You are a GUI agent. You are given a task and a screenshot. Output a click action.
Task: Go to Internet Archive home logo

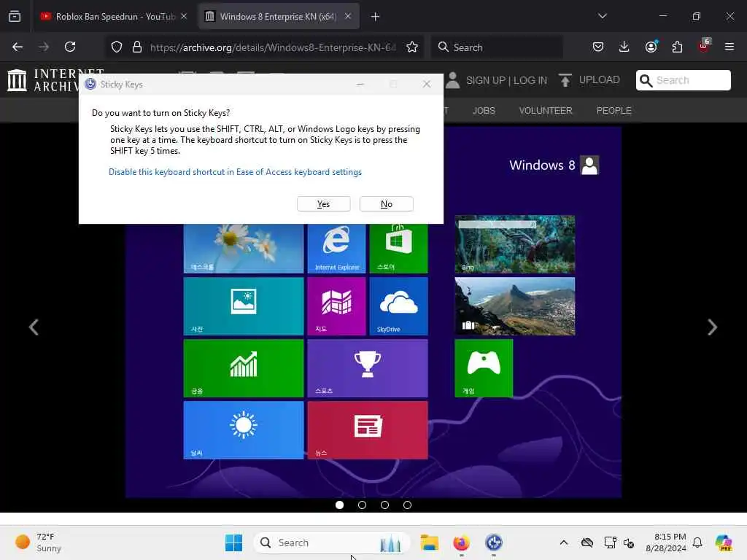pyautogui.click(x=43, y=80)
